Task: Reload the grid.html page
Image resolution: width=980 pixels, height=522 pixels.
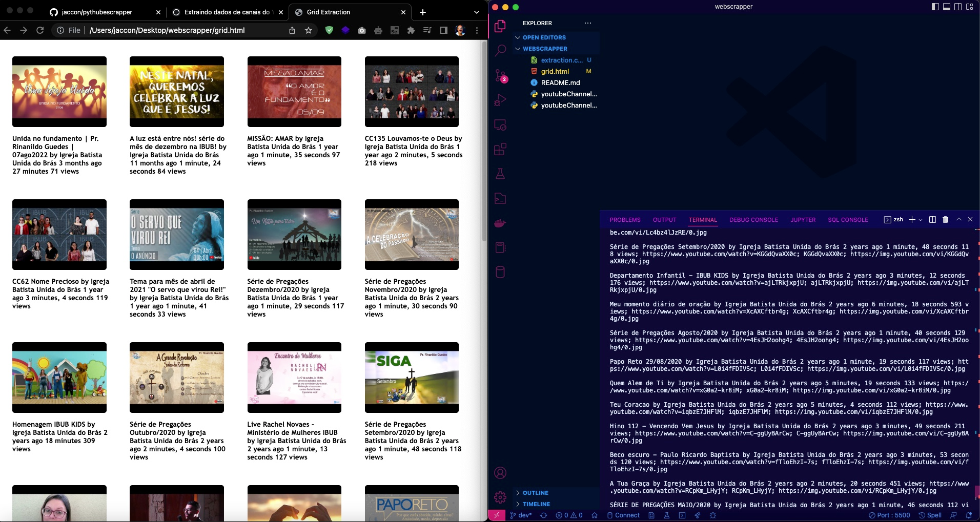Action: tap(40, 30)
